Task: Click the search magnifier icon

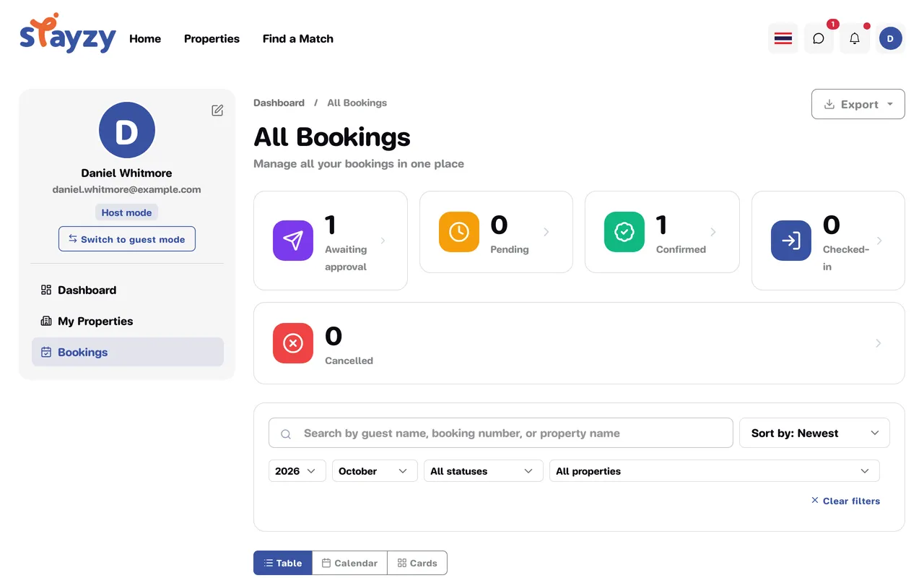Action: click(x=286, y=434)
